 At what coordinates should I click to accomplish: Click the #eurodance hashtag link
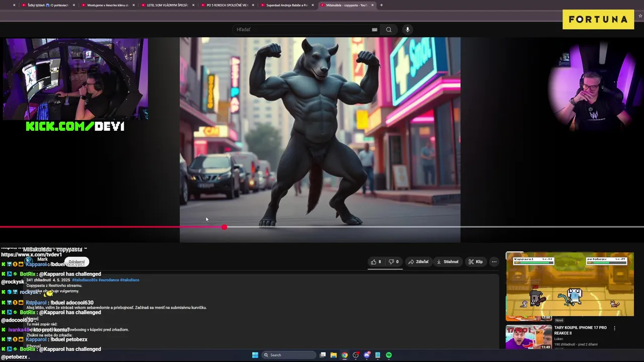109,280
